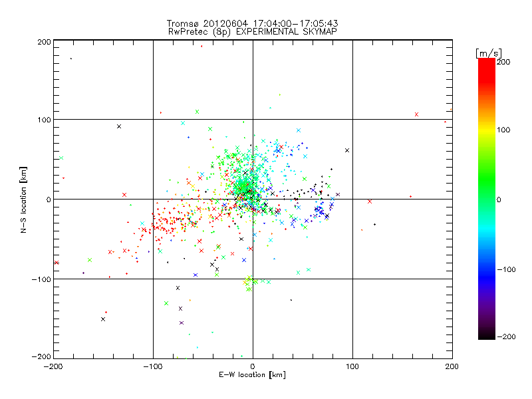Click x-axis tick label "-100"
The height and width of the screenshot is (399, 532).
coord(153,366)
